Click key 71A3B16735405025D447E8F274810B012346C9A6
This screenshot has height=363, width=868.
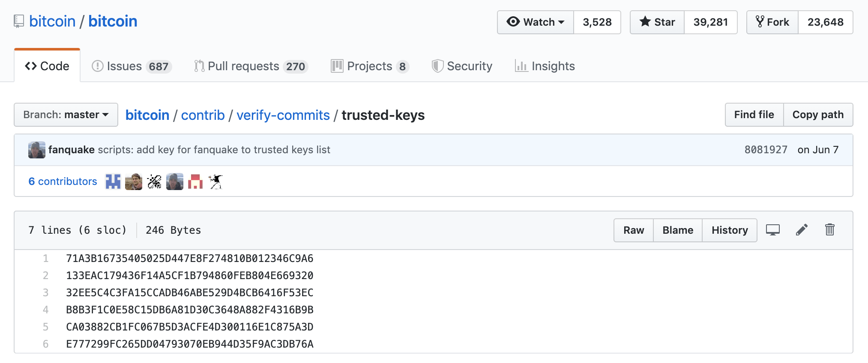pyautogui.click(x=190, y=258)
